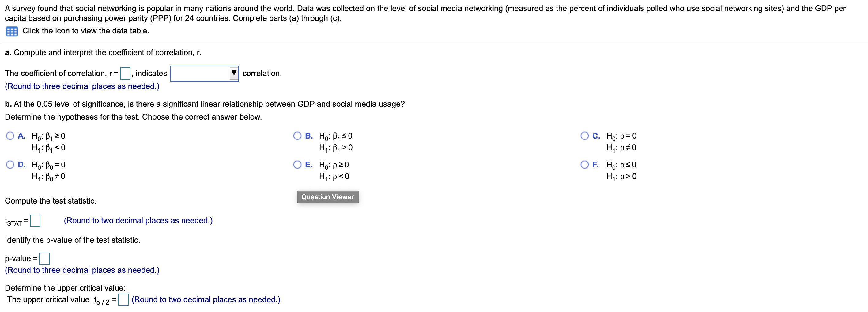Select answer choice D hypothesis option

(x=10, y=165)
